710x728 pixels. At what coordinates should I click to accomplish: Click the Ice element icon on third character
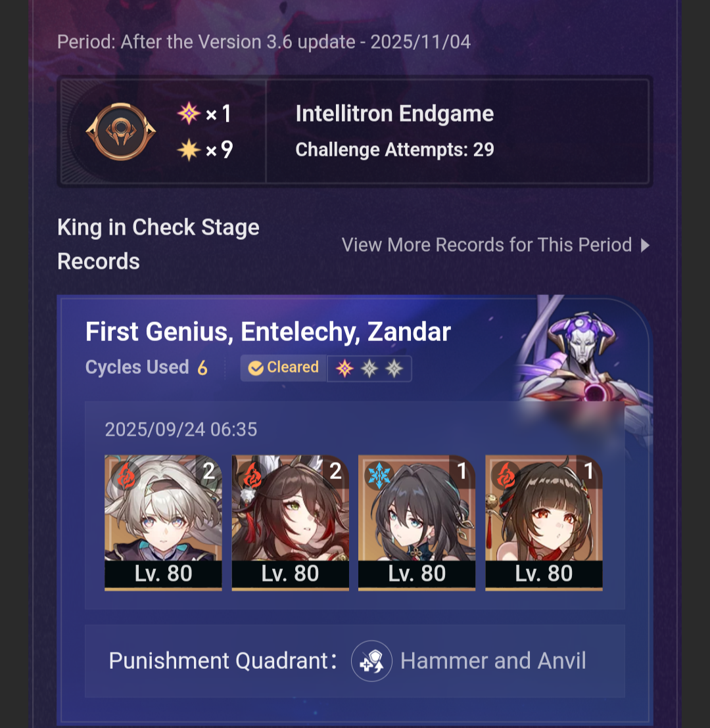click(x=379, y=476)
